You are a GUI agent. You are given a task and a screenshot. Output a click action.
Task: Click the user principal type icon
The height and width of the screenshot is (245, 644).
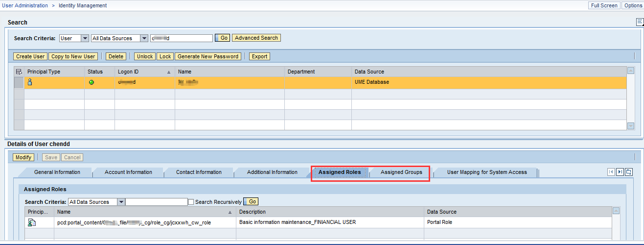(30, 82)
